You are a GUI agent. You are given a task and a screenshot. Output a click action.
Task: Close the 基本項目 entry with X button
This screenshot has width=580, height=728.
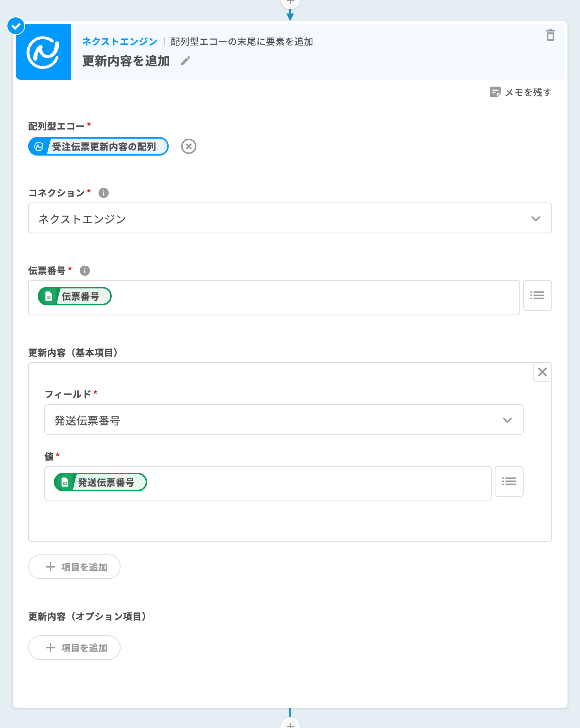(x=542, y=372)
